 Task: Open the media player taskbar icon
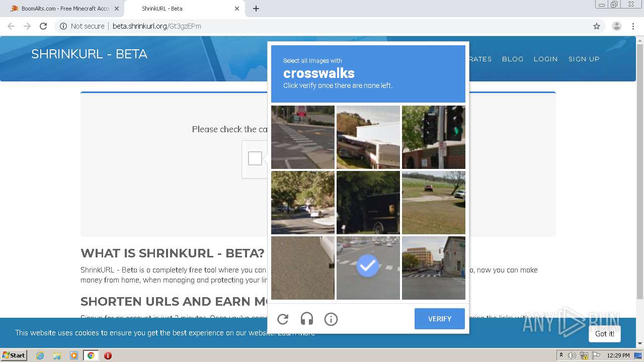click(x=74, y=355)
